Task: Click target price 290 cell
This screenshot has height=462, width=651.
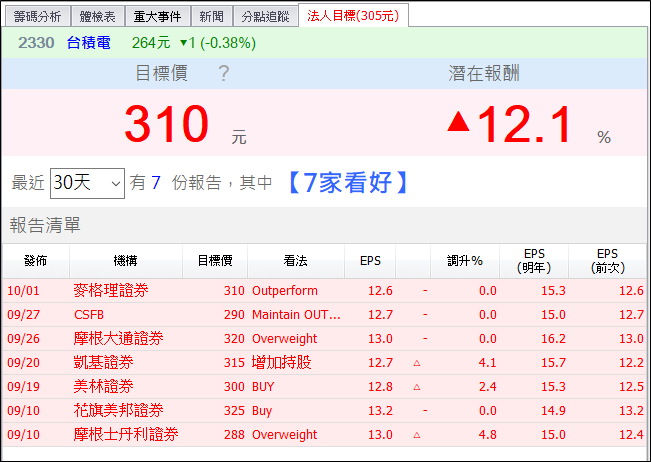Action: (234, 315)
